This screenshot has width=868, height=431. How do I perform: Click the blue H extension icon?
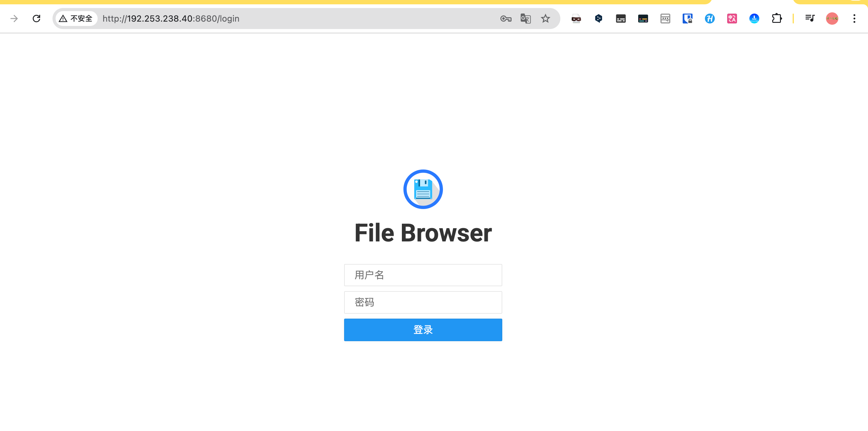pyautogui.click(x=710, y=19)
